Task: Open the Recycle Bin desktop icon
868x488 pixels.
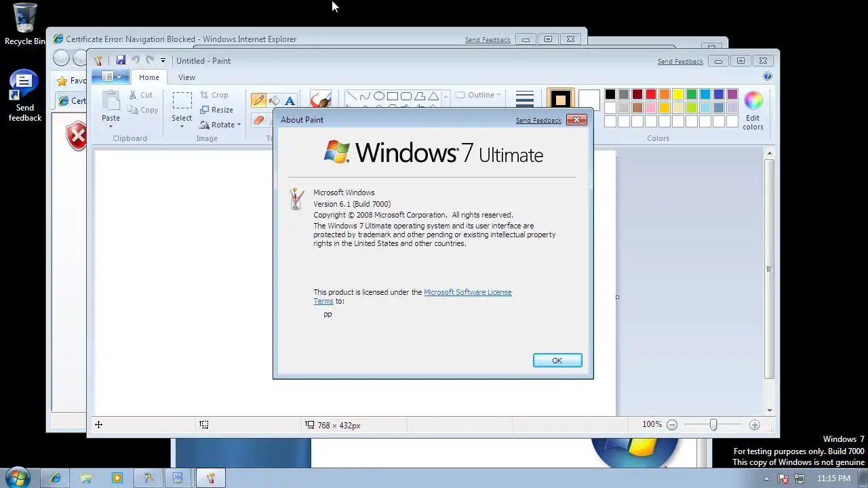Action: [24, 24]
